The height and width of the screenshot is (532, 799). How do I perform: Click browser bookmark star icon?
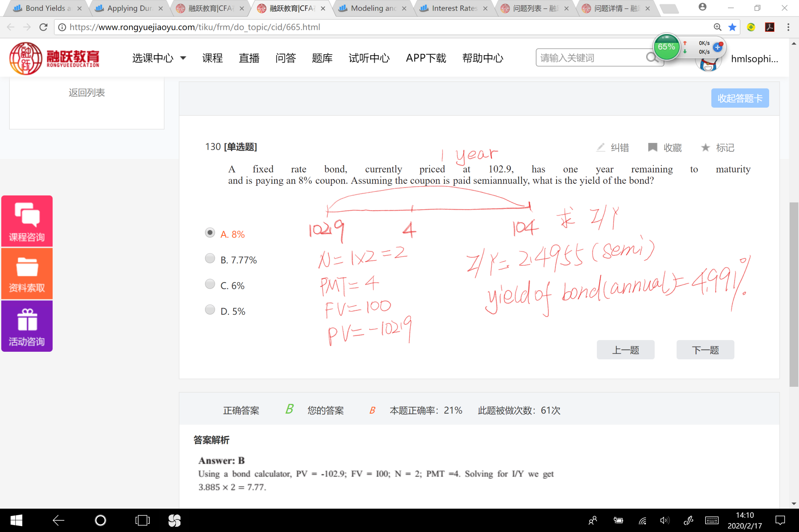[x=732, y=27]
